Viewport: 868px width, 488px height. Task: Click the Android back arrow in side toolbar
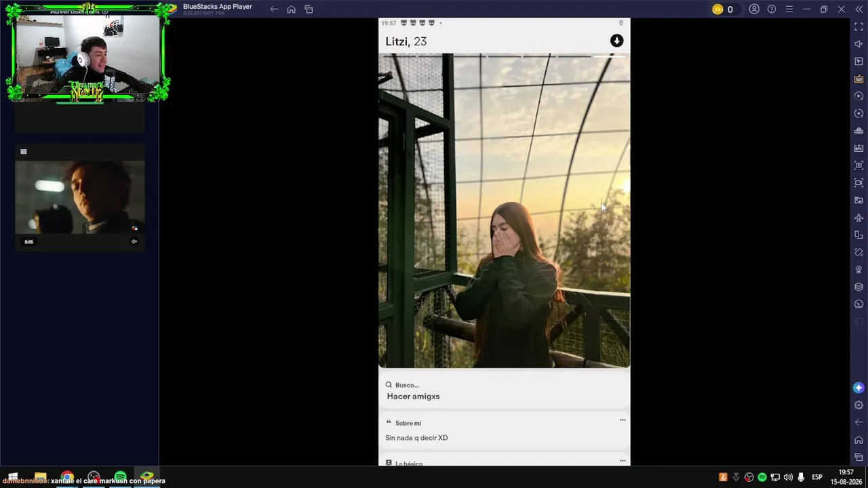859,422
